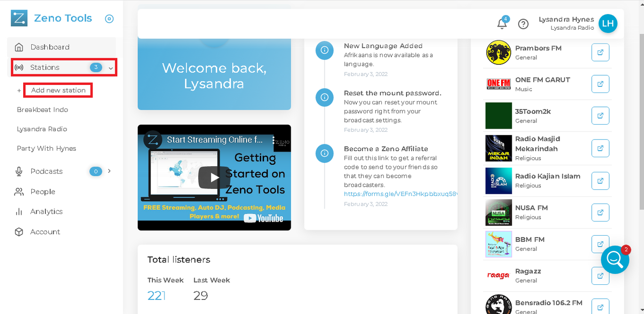Play the Getting Started YouTube video

click(214, 177)
